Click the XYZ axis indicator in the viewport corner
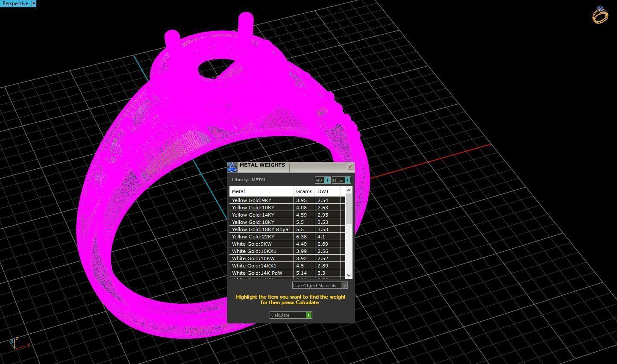Image resolution: width=617 pixels, height=364 pixels. 19,343
